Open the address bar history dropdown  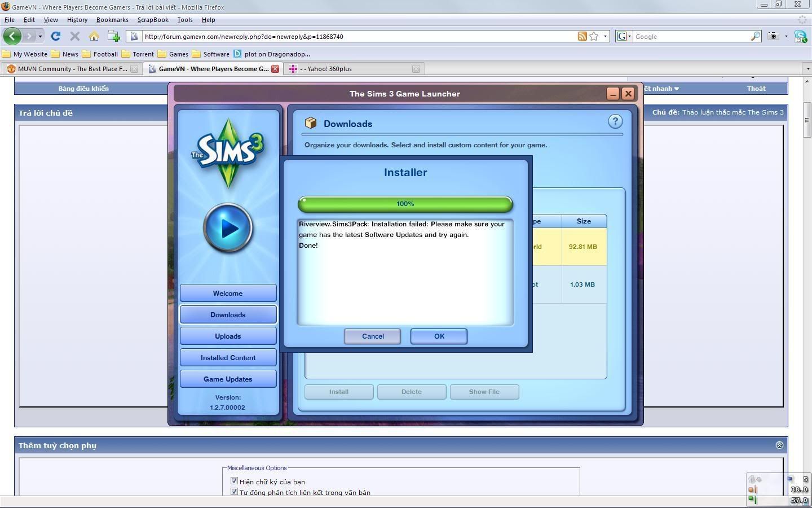(606, 36)
